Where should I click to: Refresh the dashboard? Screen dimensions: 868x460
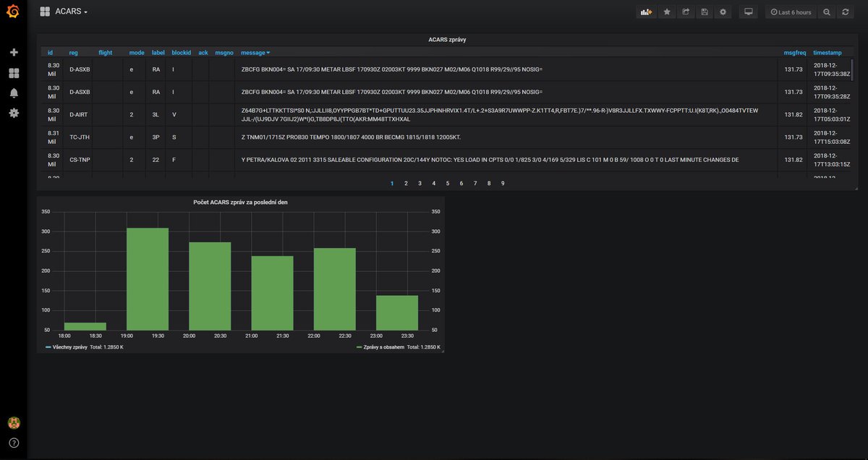pos(845,12)
